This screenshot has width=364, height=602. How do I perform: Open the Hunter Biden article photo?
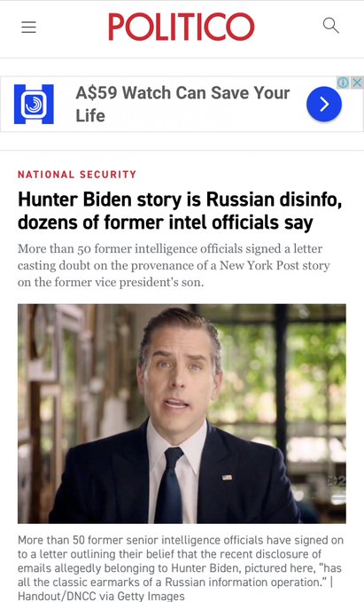[x=182, y=414]
